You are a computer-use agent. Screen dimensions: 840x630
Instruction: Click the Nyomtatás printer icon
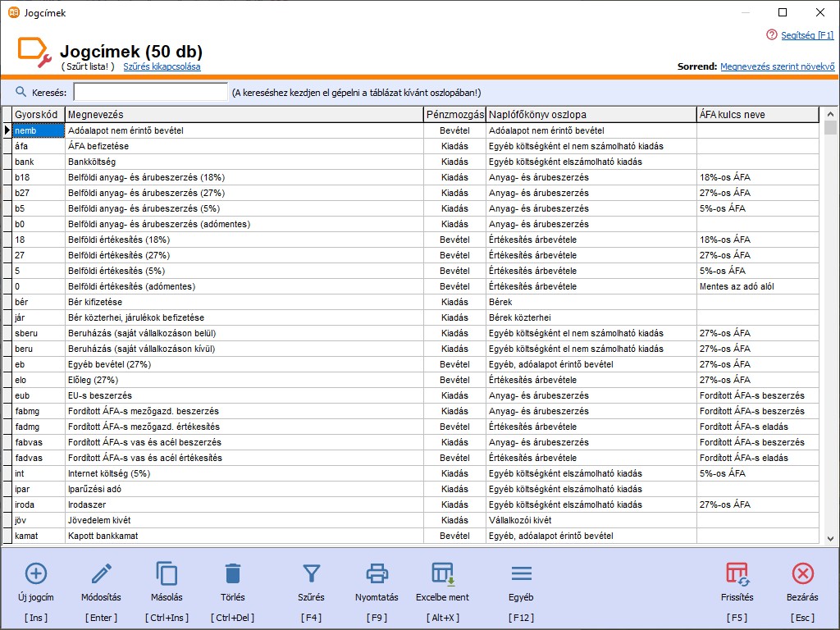pyautogui.click(x=377, y=573)
